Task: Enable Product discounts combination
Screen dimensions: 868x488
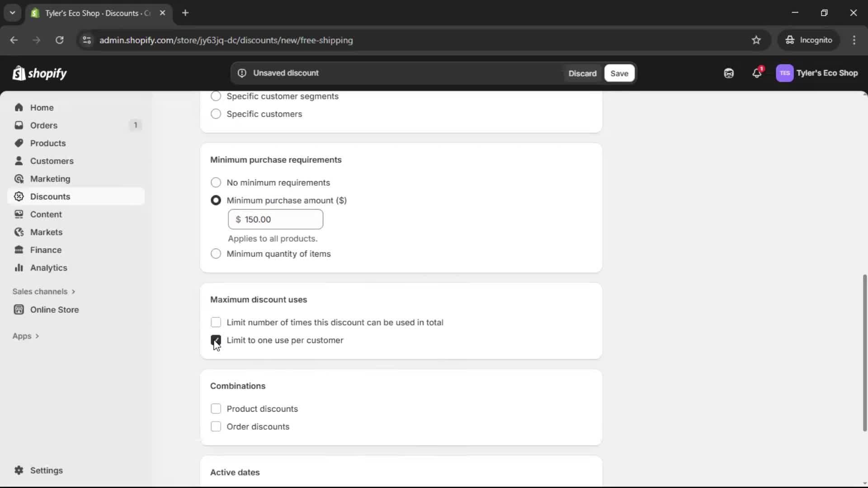Action: [216, 408]
